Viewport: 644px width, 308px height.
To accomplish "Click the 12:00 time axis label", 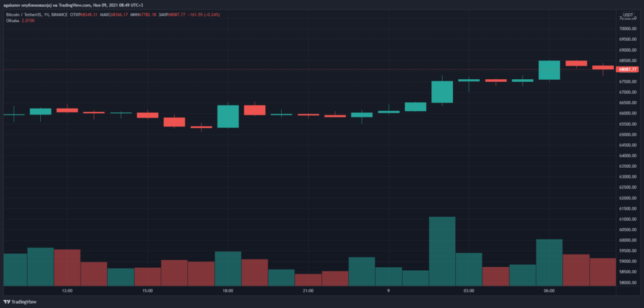I will click(67, 291).
